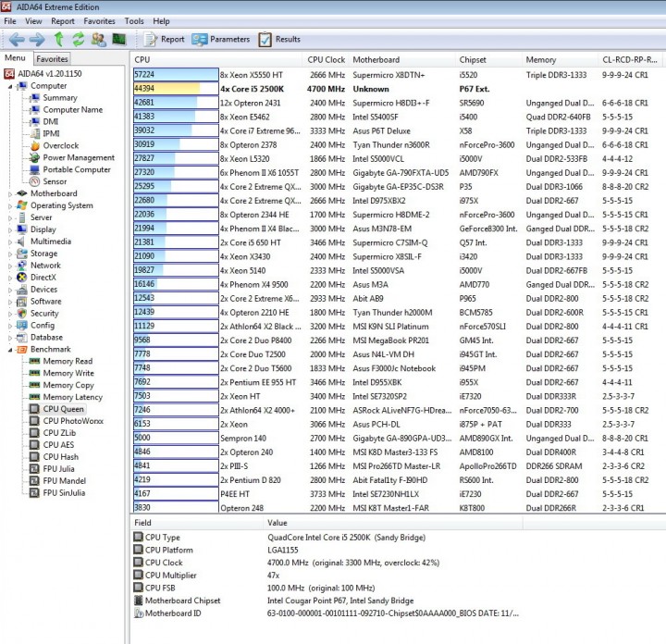Open benchmark Results

pyautogui.click(x=279, y=39)
